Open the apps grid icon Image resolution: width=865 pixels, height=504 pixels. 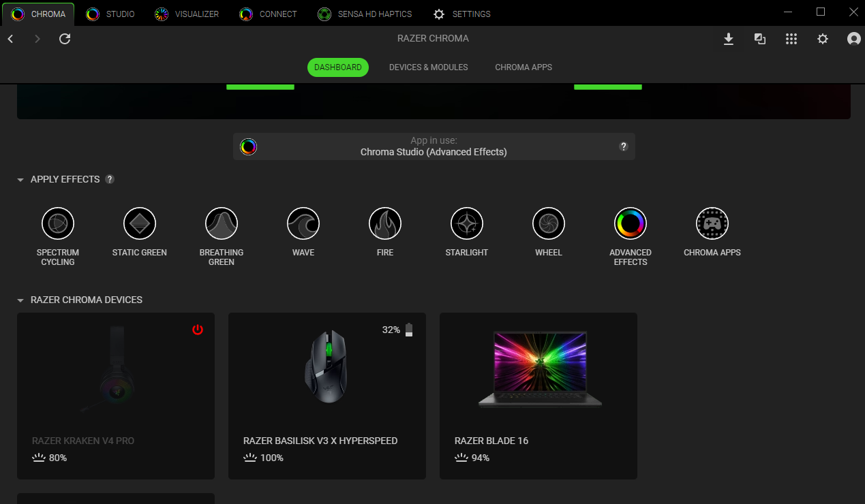791,39
